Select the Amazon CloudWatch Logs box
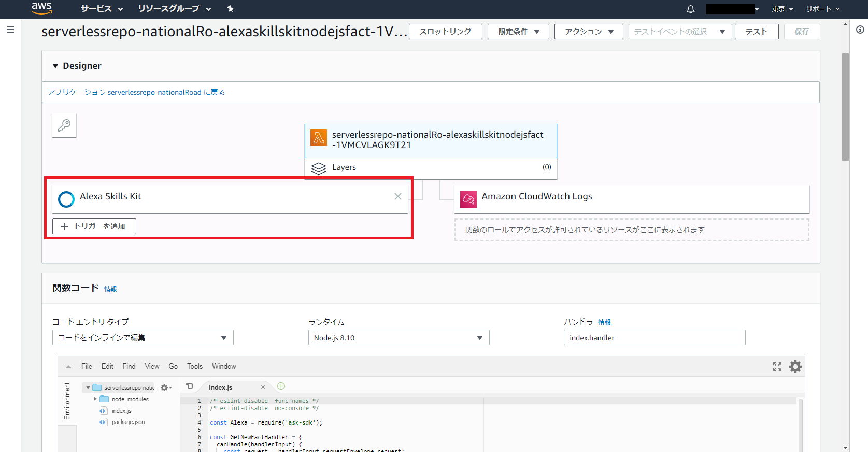This screenshot has width=868, height=452. coord(632,199)
